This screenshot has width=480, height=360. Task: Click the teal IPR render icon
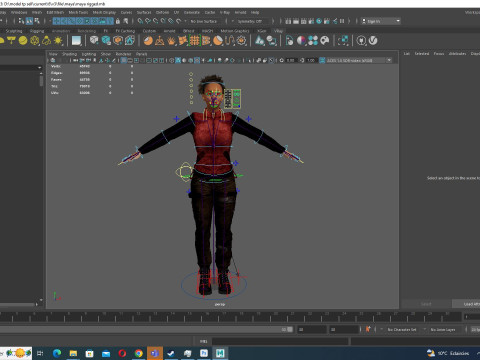click(x=319, y=21)
